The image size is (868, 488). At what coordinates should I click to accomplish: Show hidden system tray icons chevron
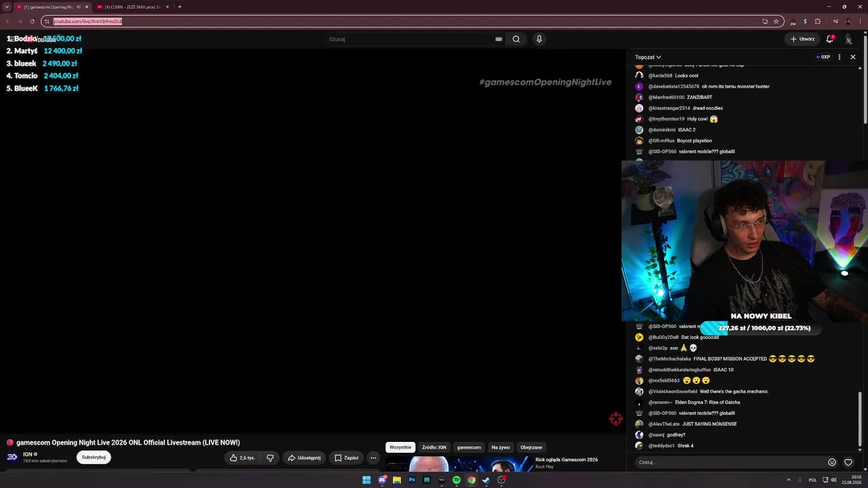[789, 480]
